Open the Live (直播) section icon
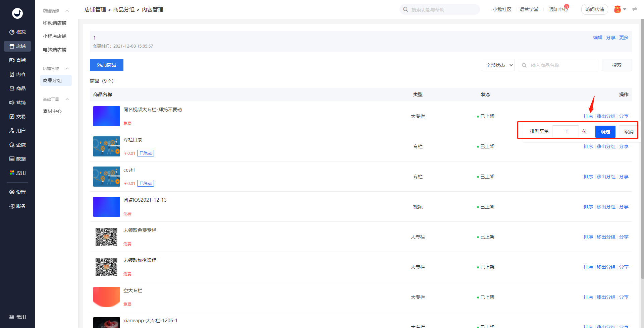 [12, 60]
